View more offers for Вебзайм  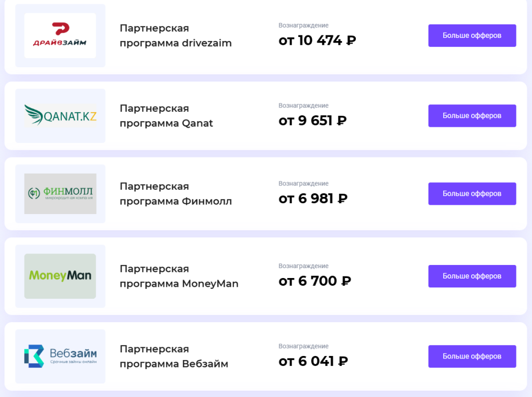472,356
